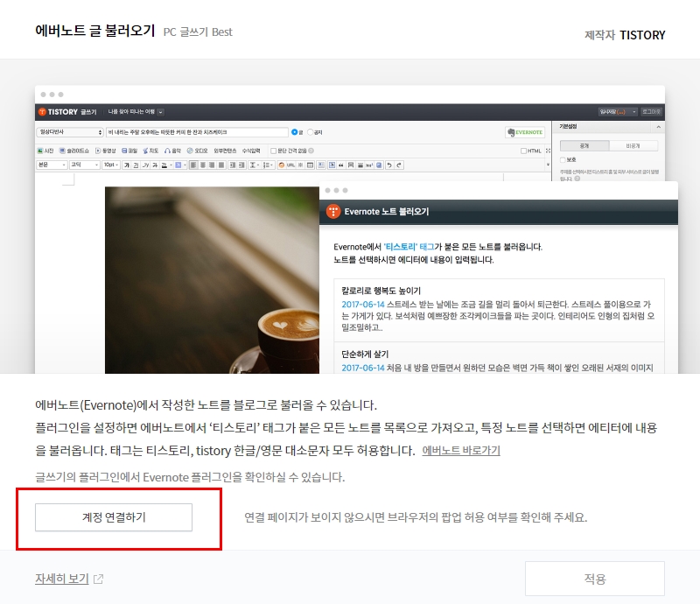Click the Evernote 노트 불러오기 title text
The width and height of the screenshot is (700, 604).
387,212
